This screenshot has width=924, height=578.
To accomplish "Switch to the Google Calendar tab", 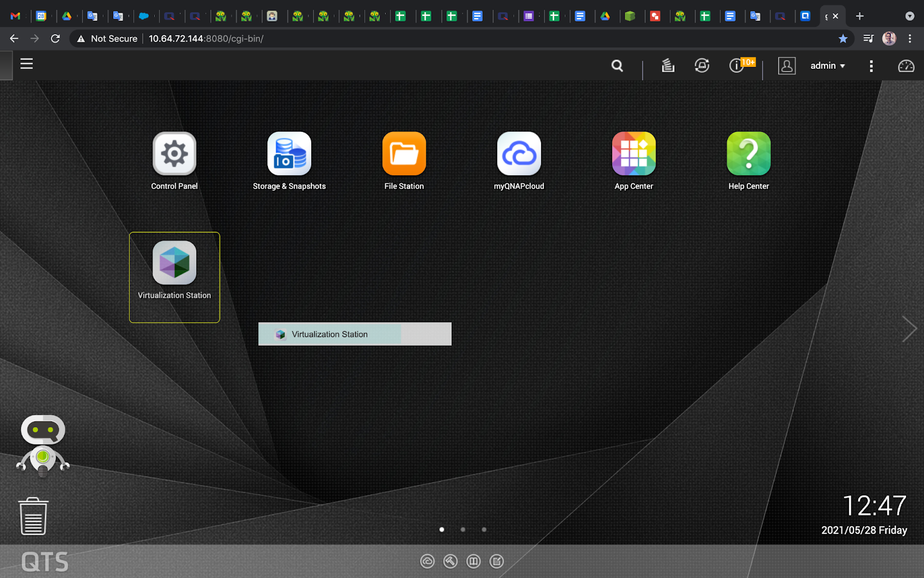I will pyautogui.click(x=41, y=16).
